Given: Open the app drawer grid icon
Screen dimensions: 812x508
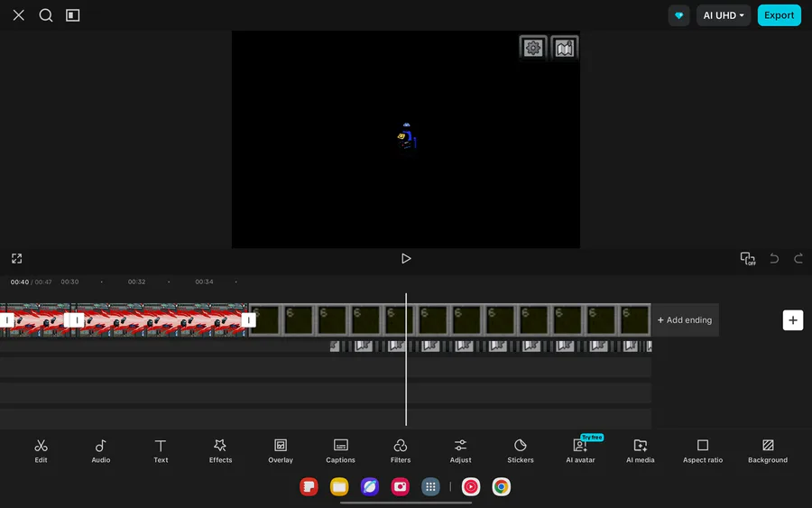Looking at the screenshot, I should [x=430, y=486].
